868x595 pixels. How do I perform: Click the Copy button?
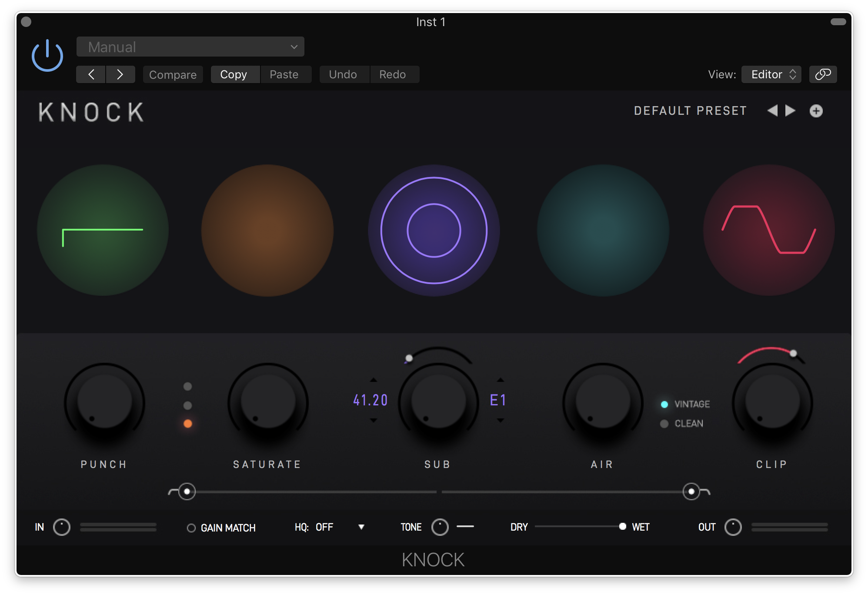[234, 74]
